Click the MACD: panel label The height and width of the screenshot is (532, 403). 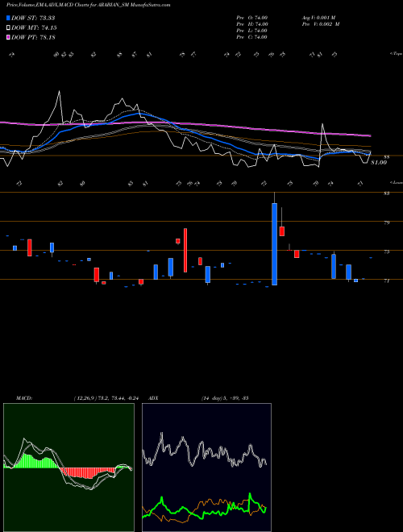pyautogui.click(x=24, y=398)
